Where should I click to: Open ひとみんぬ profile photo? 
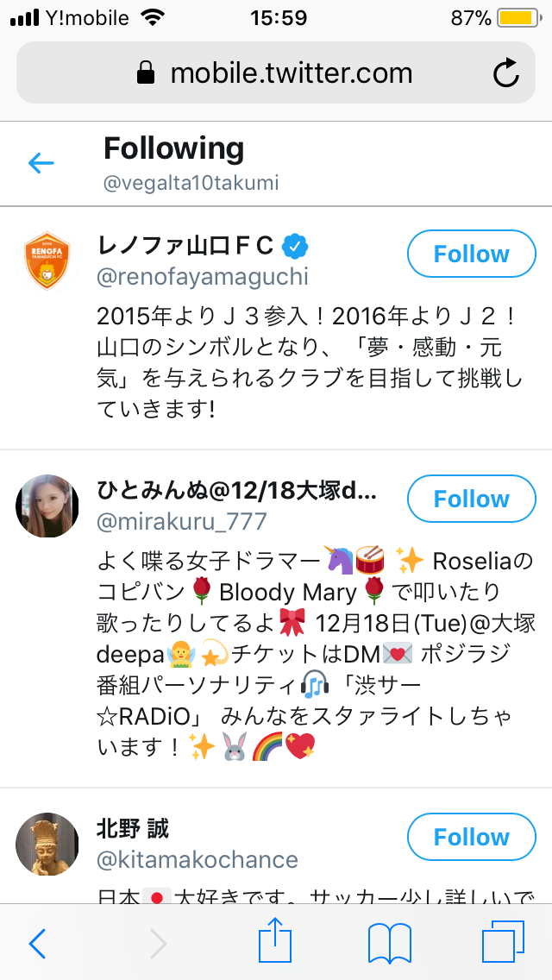tap(47, 506)
